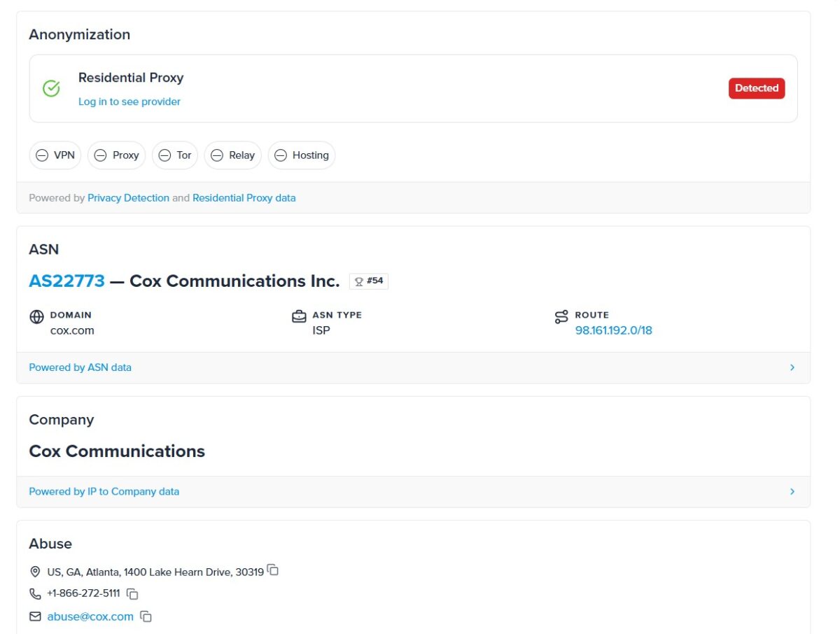
Task: Click the minus icon in Proxy chip
Action: coord(100,155)
